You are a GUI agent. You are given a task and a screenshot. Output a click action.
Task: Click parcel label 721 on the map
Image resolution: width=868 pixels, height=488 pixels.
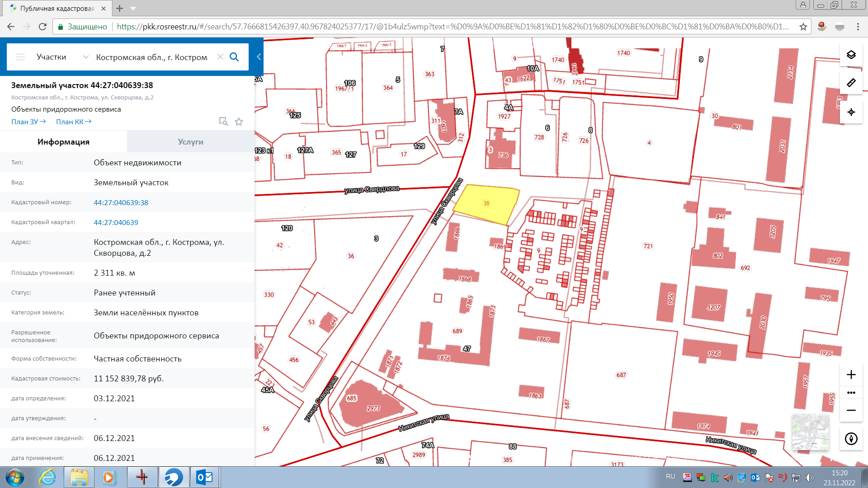pyautogui.click(x=648, y=246)
